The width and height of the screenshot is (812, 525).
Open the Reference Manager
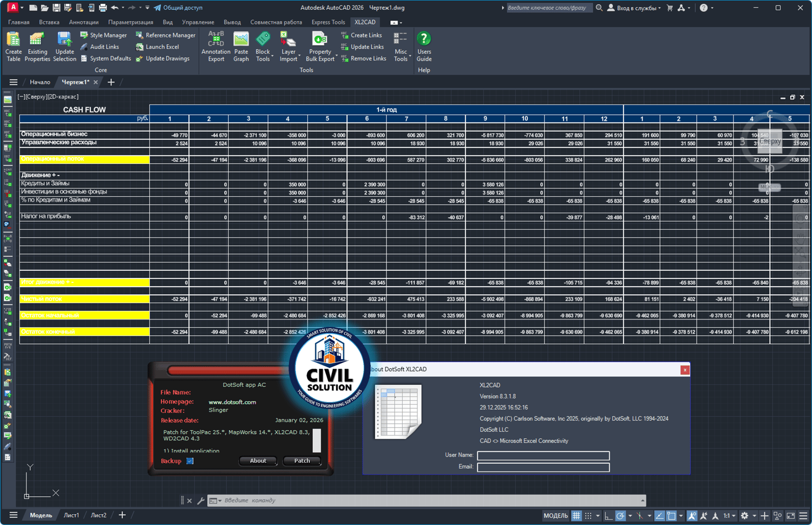click(x=165, y=35)
